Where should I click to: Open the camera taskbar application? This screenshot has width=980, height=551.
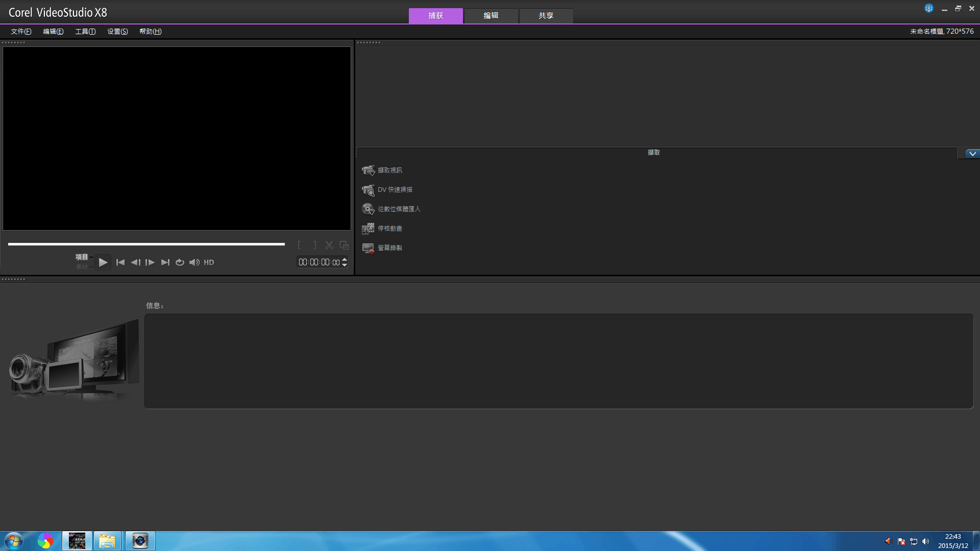click(x=140, y=541)
